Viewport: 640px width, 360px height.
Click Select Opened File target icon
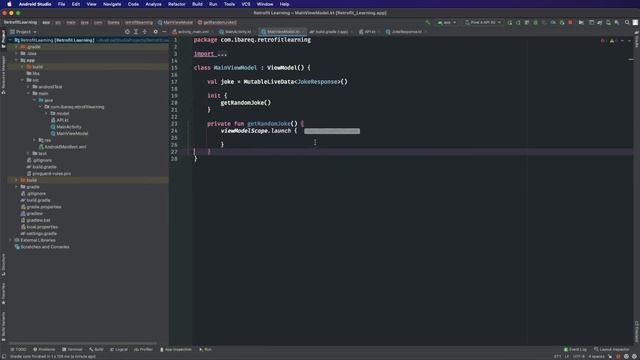[x=127, y=32]
